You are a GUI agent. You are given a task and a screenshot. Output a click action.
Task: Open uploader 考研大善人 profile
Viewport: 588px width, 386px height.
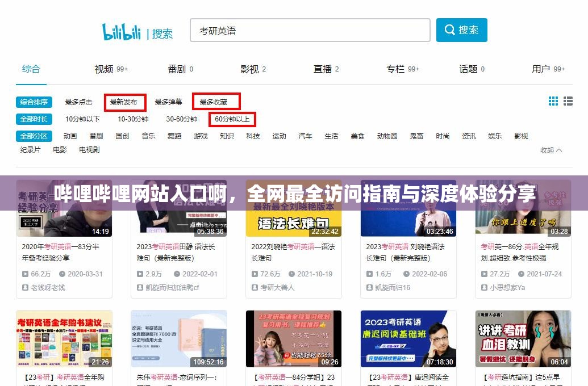click(x=273, y=287)
